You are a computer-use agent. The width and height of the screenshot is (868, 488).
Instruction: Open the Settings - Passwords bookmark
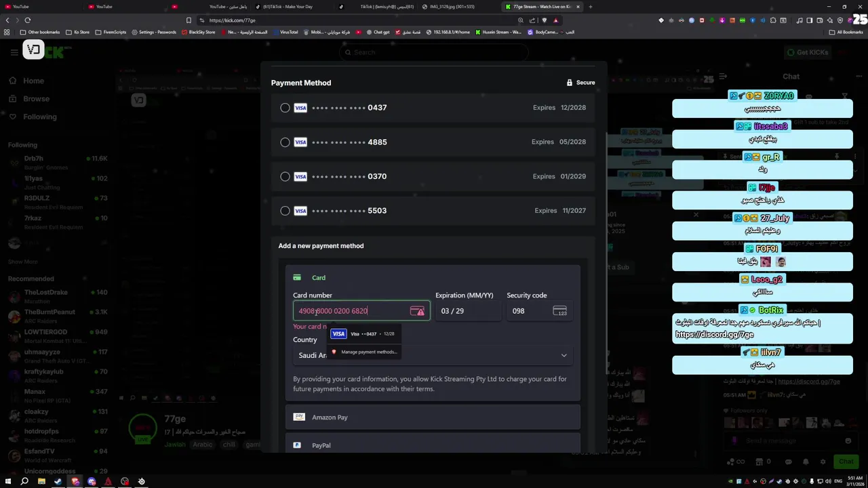tap(153, 32)
